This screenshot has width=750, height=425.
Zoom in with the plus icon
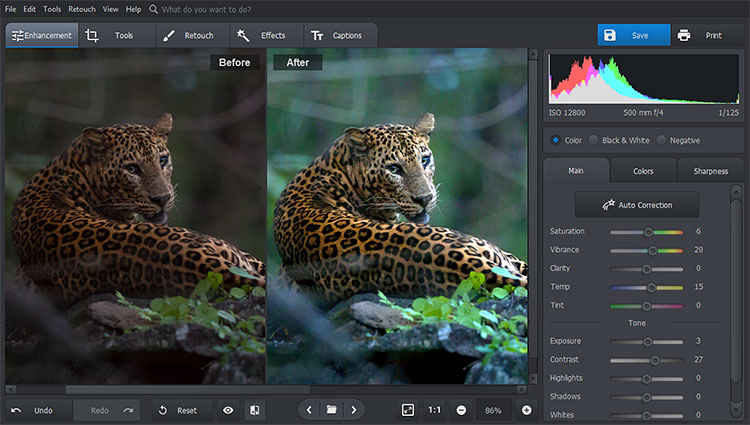(x=526, y=410)
